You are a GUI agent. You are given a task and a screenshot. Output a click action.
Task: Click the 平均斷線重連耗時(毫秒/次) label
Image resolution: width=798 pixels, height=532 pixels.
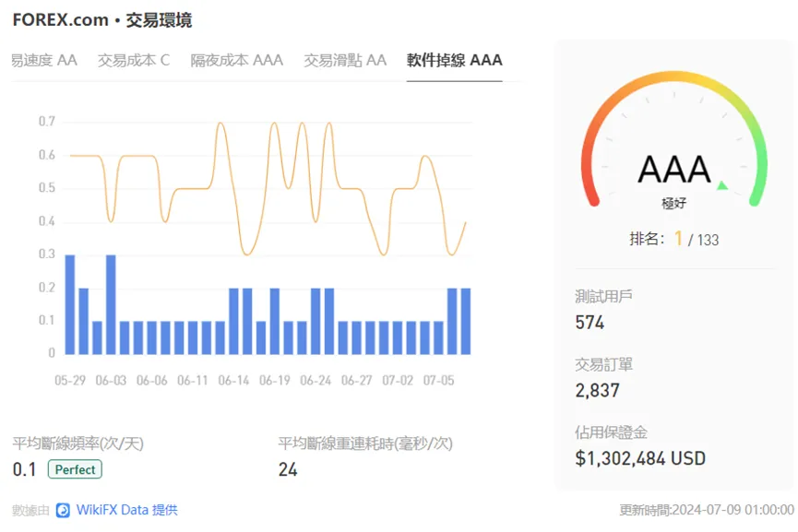coord(365,443)
